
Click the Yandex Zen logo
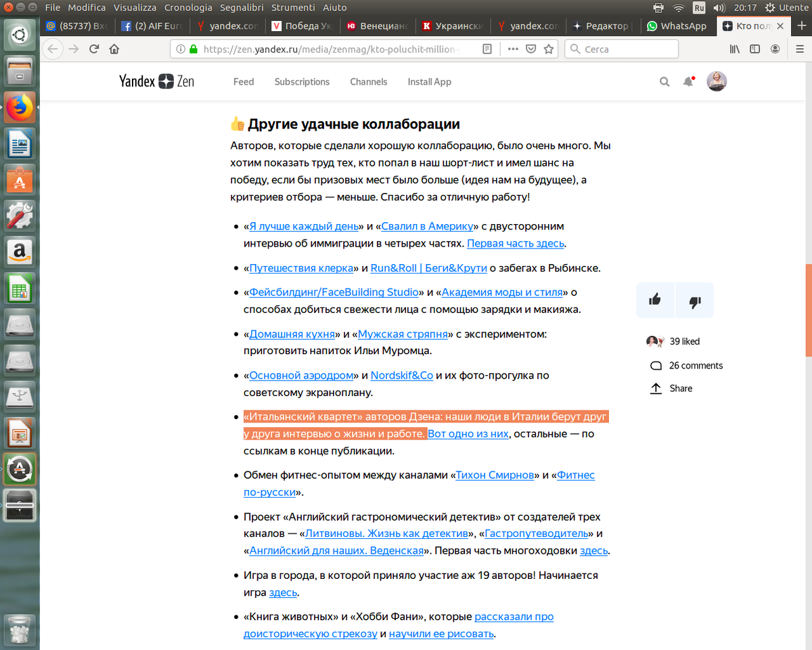click(x=156, y=81)
